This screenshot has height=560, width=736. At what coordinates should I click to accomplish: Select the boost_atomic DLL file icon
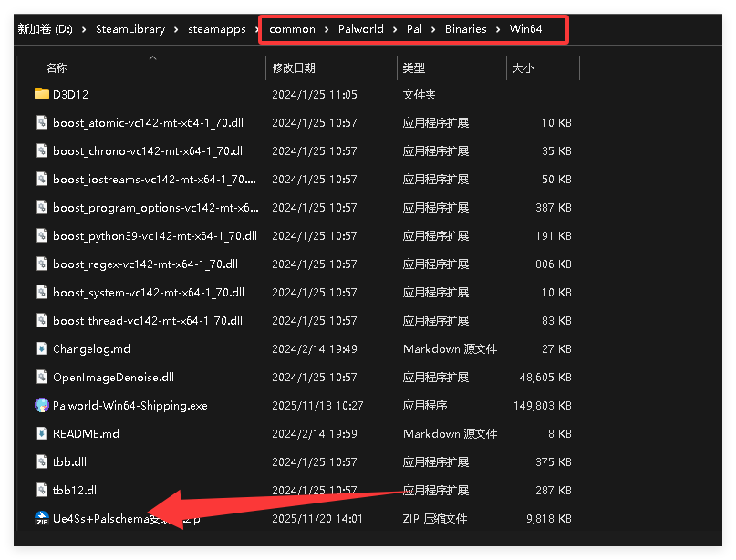point(41,122)
